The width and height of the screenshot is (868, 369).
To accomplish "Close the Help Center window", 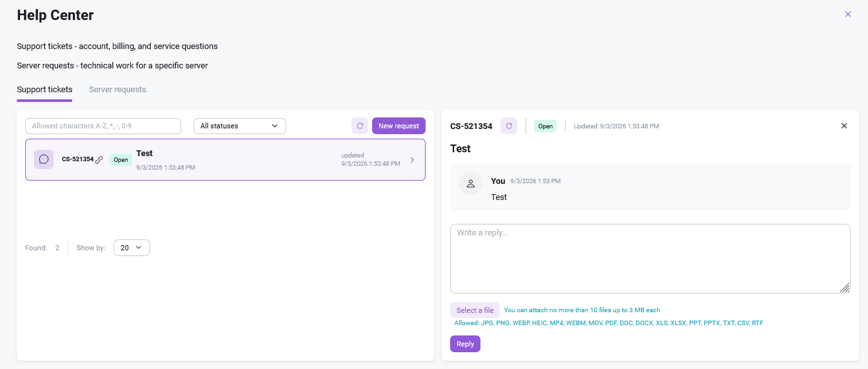I will click(x=848, y=14).
